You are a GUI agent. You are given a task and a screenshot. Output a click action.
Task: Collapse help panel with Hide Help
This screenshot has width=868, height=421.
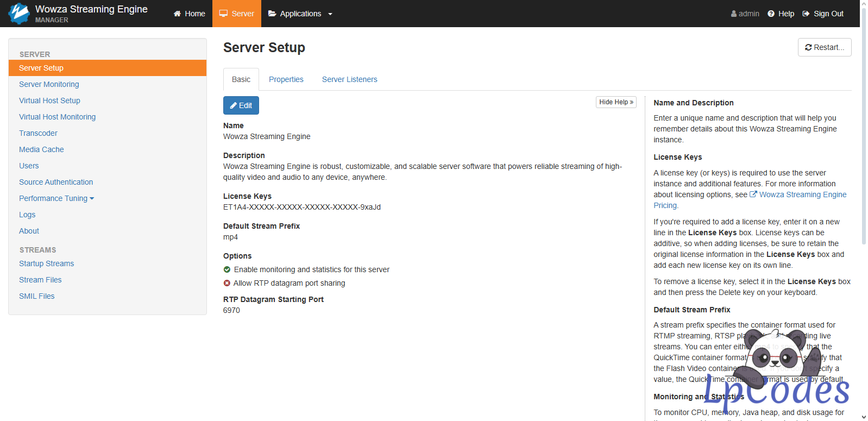point(616,102)
